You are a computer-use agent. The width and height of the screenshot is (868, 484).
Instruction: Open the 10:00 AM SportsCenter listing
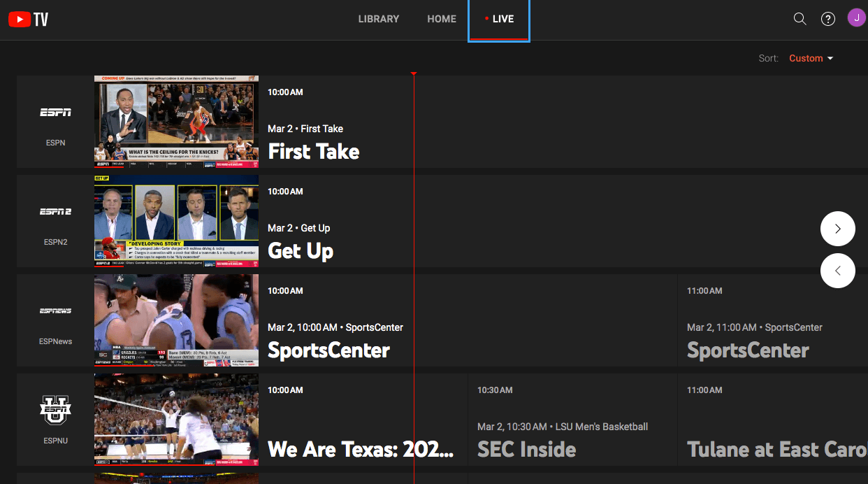(x=328, y=351)
